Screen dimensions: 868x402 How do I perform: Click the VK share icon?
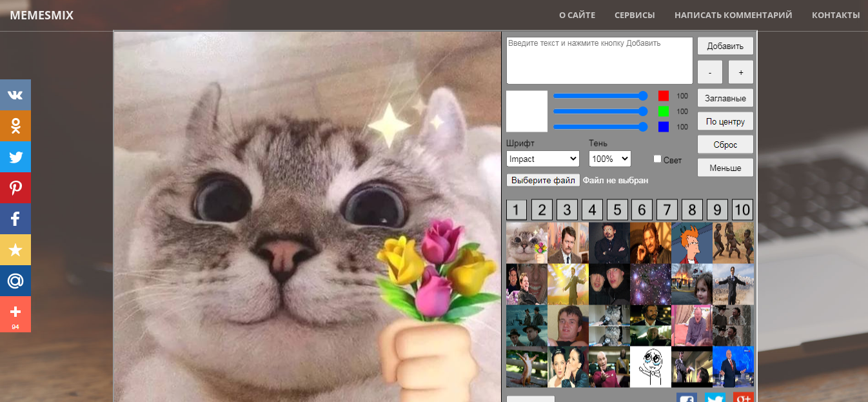click(15, 95)
